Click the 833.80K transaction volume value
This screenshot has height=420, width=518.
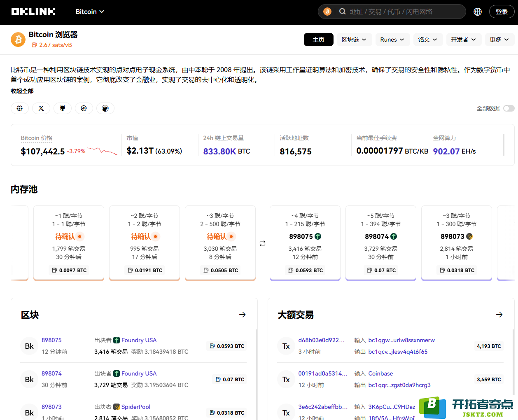point(219,151)
